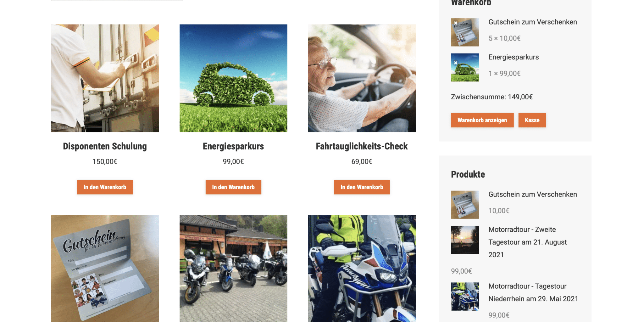Click the Warenkorb anzeigen button
The width and height of the screenshot is (644, 322).
[x=482, y=120]
